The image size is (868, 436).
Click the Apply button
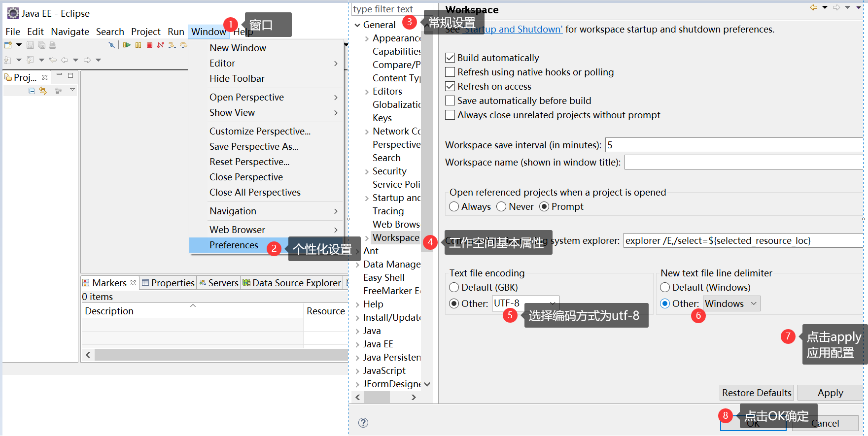(830, 393)
